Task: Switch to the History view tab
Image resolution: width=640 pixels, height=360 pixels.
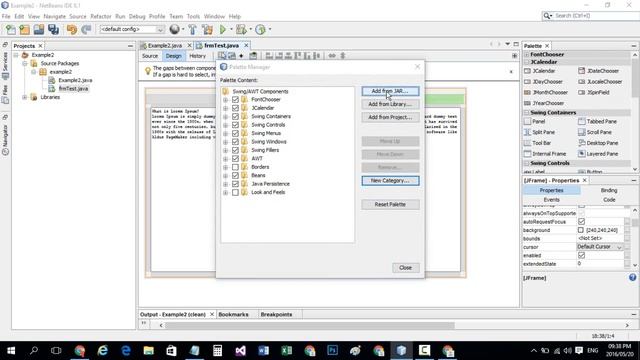Action: pyautogui.click(x=198, y=56)
